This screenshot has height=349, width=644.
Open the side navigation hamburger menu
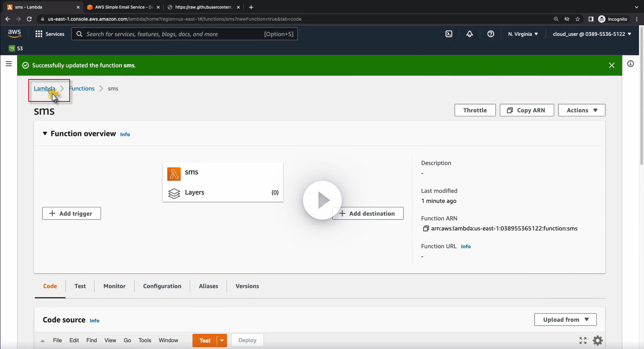click(x=9, y=64)
